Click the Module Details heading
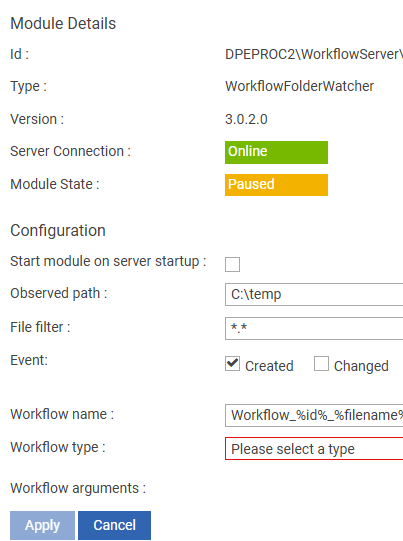403x541 pixels. (63, 23)
